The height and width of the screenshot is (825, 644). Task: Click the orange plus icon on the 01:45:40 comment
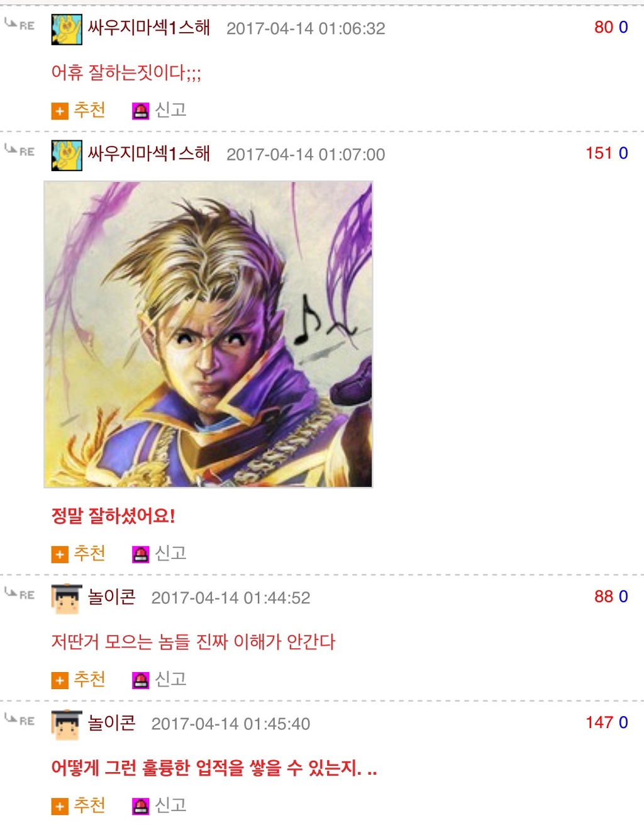click(x=60, y=806)
